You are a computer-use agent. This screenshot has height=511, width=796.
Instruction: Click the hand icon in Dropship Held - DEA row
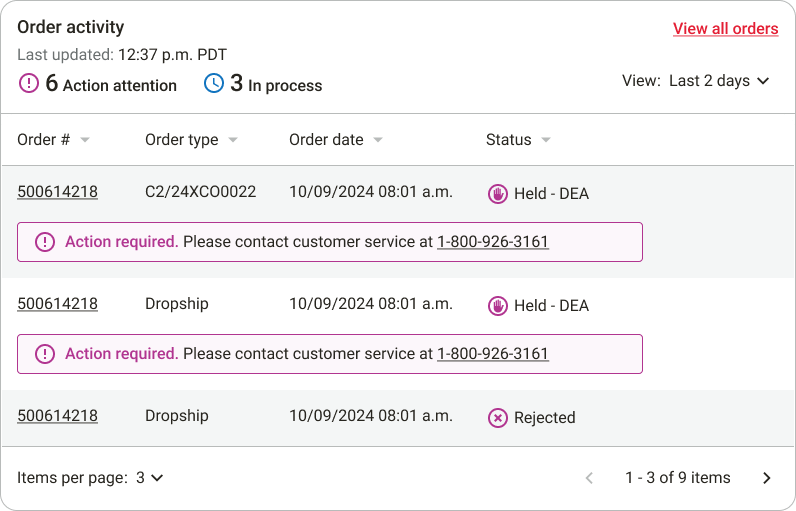[498, 306]
